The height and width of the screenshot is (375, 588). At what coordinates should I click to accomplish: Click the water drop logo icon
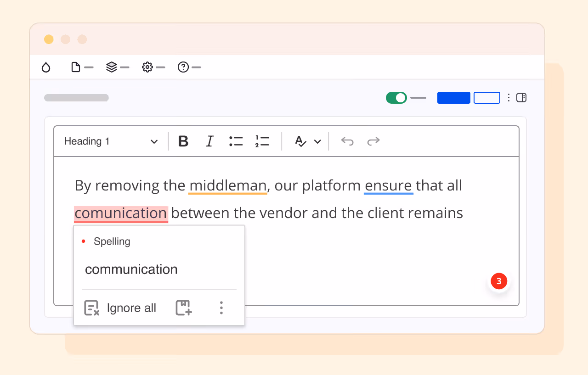(46, 67)
